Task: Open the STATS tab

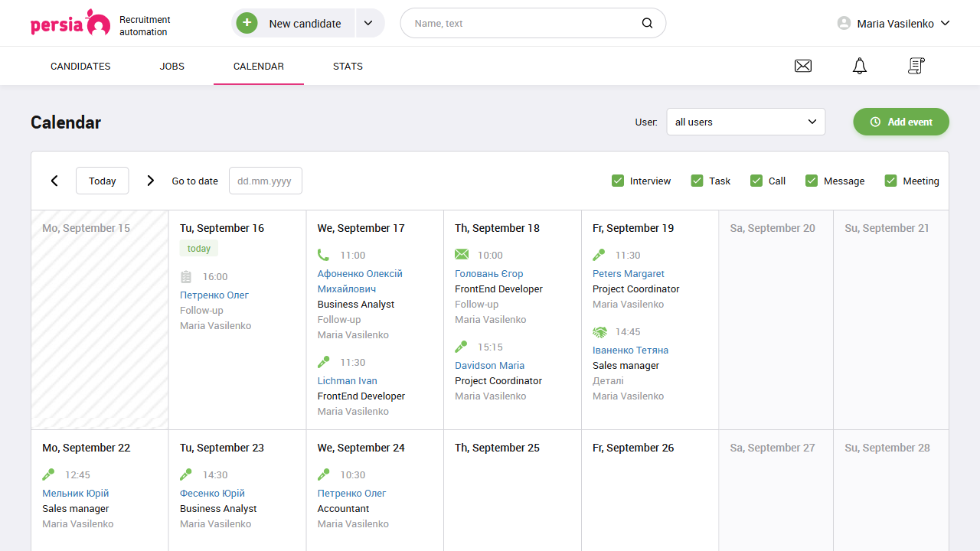Action: click(x=348, y=66)
